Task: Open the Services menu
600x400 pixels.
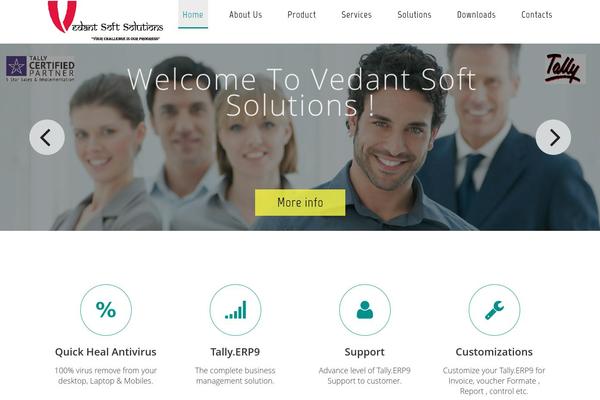Action: click(356, 15)
